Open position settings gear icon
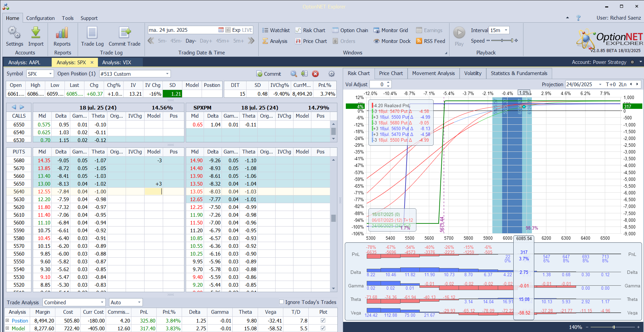 pyautogui.click(x=332, y=74)
